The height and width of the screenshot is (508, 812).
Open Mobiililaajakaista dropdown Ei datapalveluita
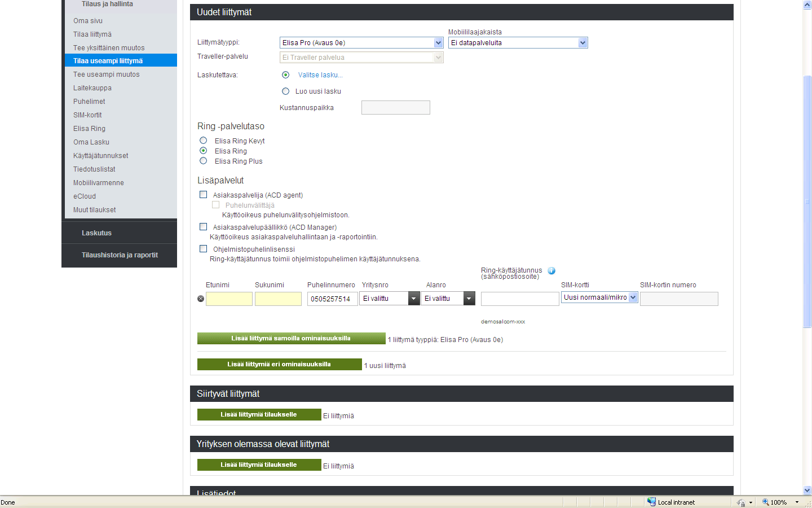(518, 43)
